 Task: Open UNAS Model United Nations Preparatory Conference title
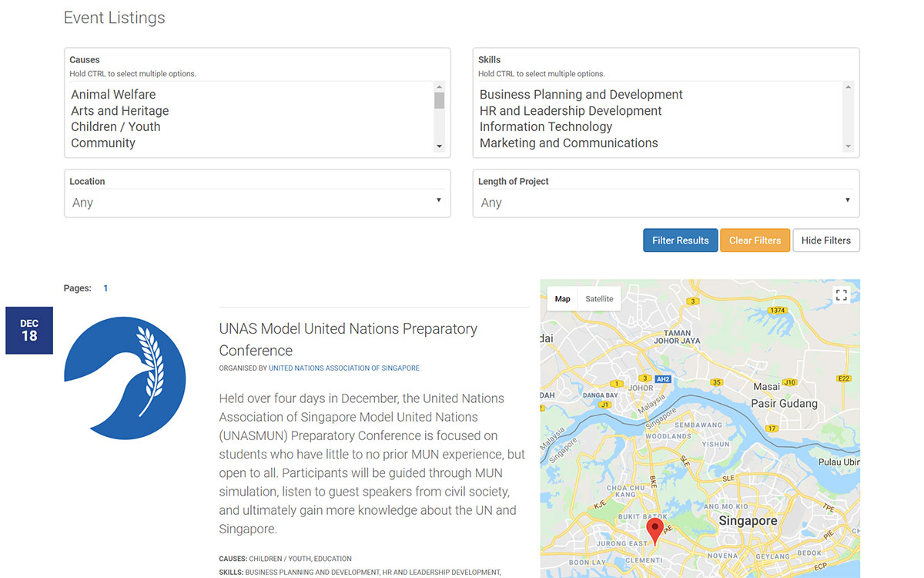coord(348,339)
